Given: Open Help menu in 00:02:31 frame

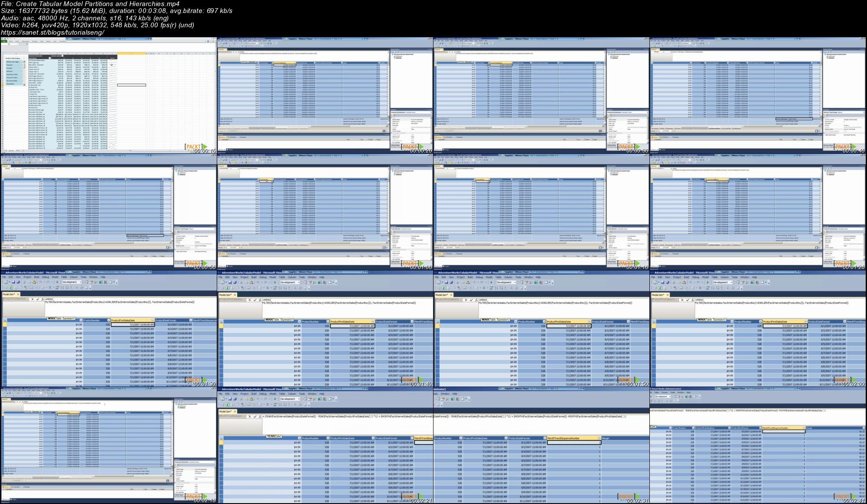Looking at the screenshot, I should (x=455, y=393).
